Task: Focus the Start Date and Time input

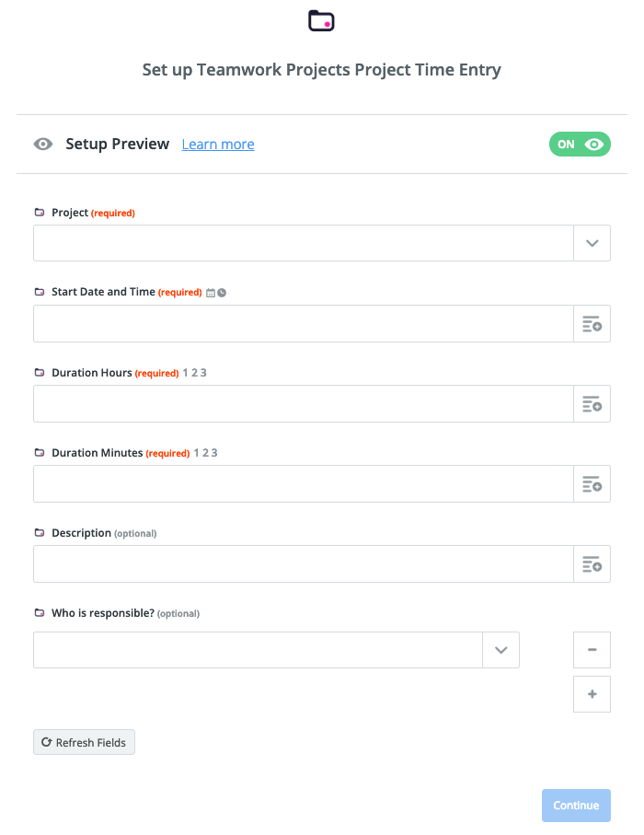Action: (x=304, y=324)
